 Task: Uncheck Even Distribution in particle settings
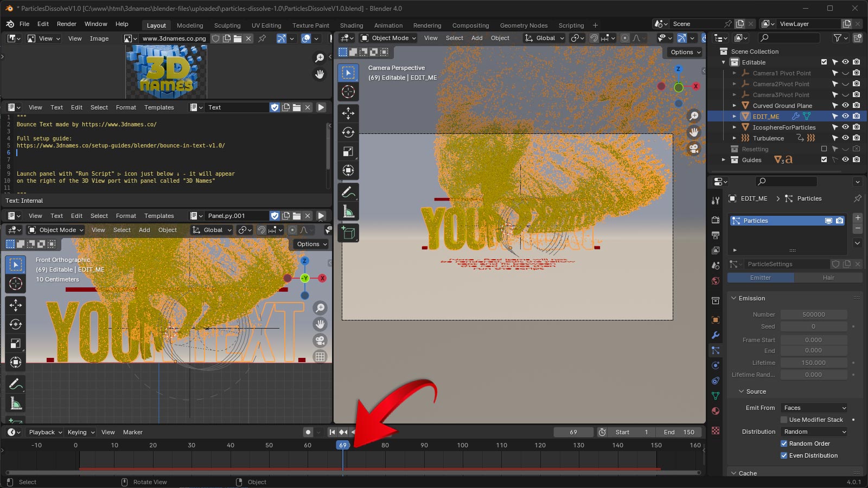click(x=784, y=455)
